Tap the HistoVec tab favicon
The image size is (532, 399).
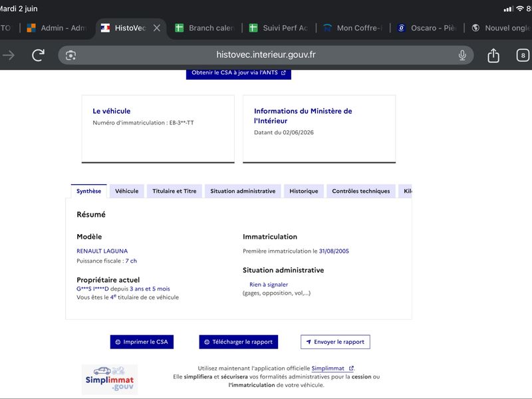(106, 28)
